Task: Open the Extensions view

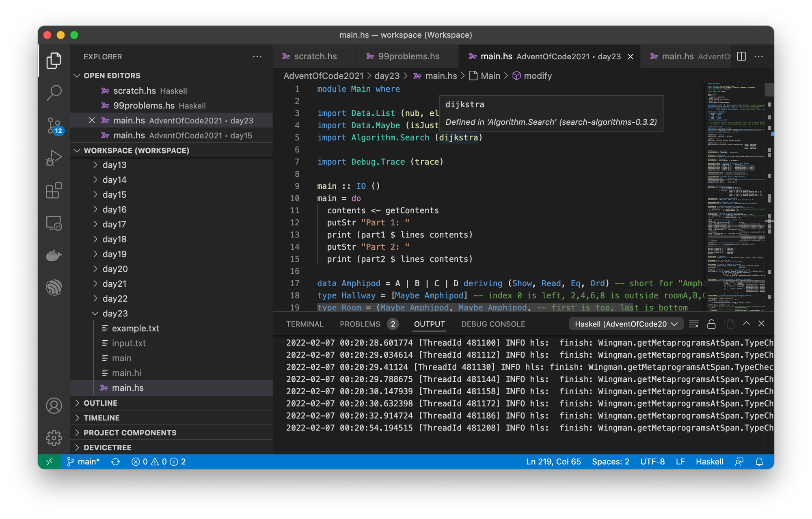Action: (x=54, y=191)
